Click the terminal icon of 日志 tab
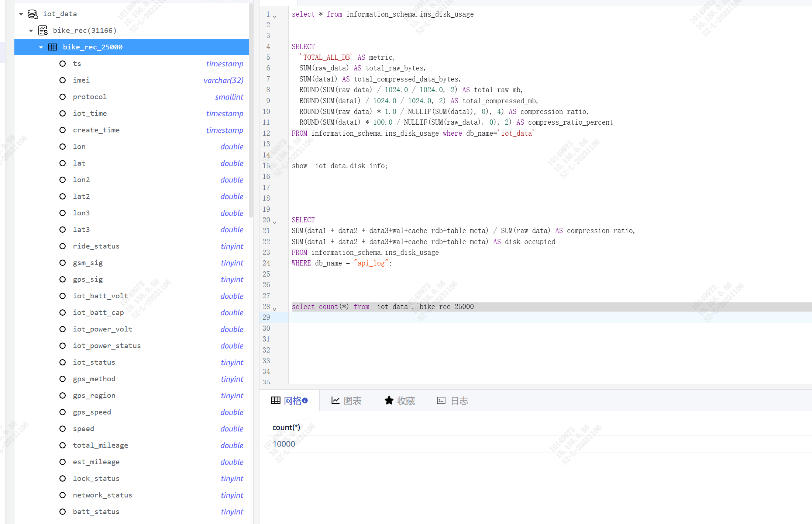 pos(441,400)
